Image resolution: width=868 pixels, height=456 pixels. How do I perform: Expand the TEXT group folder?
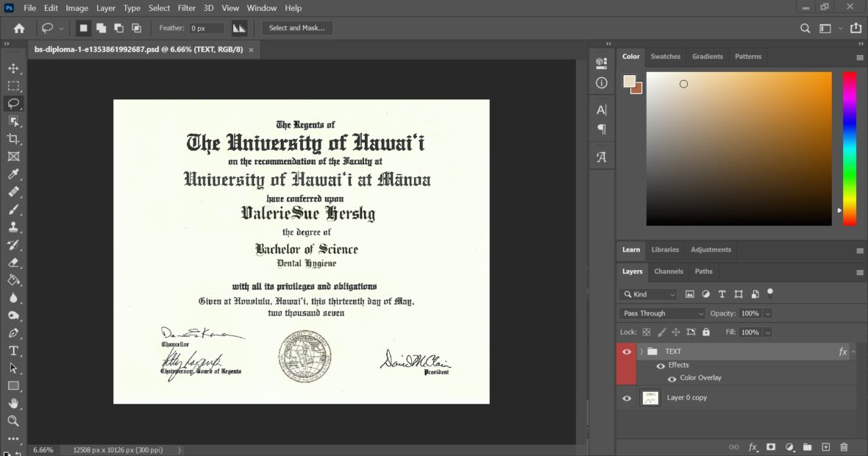coord(641,352)
